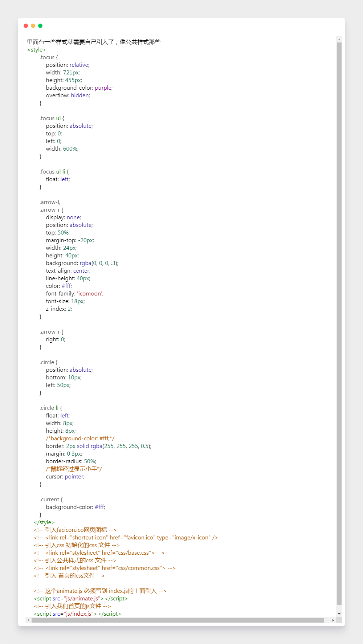Viewport: 363px width, 644px height.
Task: Click horizontal scrollbar left arrow
Action: tap(28, 620)
